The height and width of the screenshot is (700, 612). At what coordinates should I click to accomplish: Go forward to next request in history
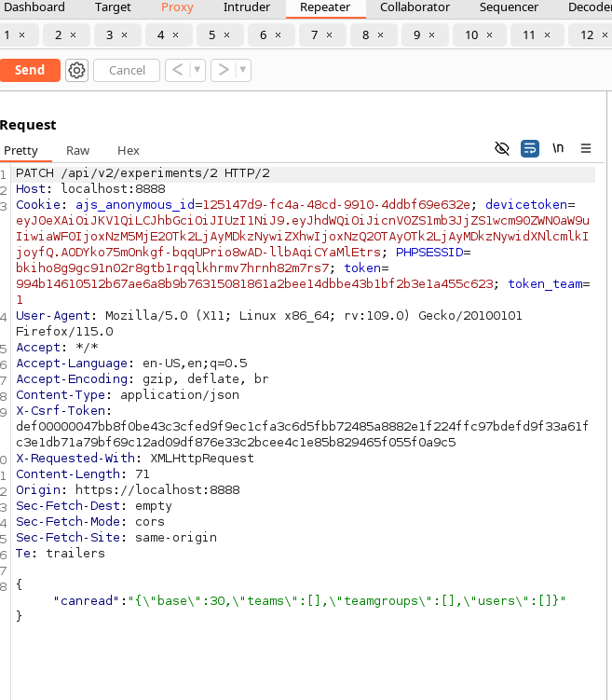(223, 70)
